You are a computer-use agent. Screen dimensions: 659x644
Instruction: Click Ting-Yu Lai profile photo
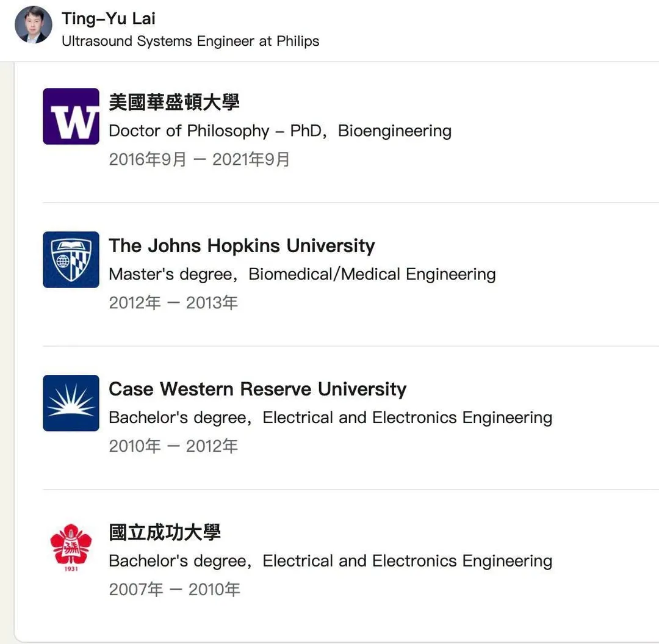click(34, 25)
